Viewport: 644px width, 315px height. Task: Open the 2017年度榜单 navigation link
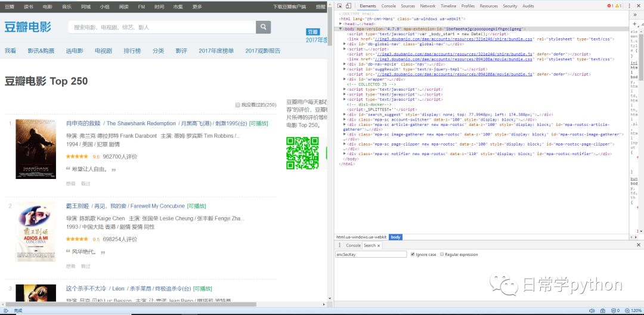pyautogui.click(x=216, y=51)
